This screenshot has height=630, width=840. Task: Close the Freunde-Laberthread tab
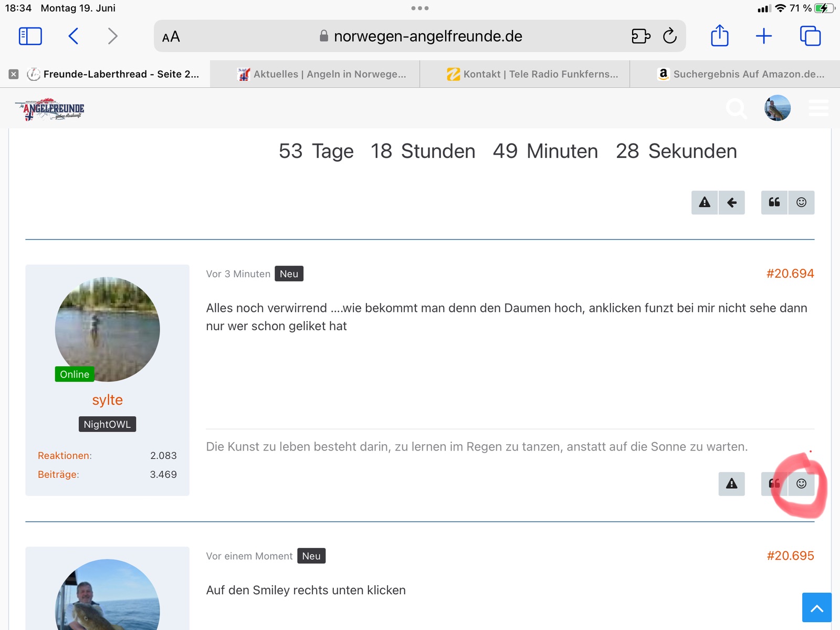(14, 74)
